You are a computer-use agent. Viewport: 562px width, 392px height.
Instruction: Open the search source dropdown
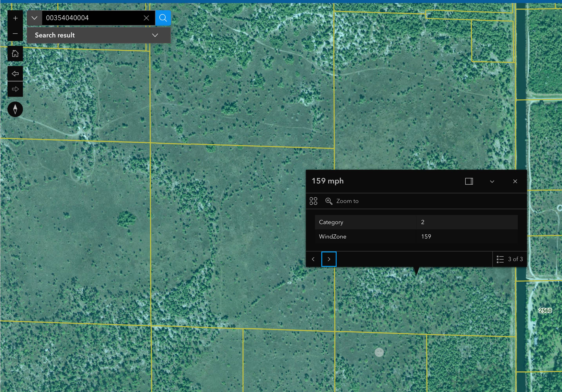coord(34,18)
